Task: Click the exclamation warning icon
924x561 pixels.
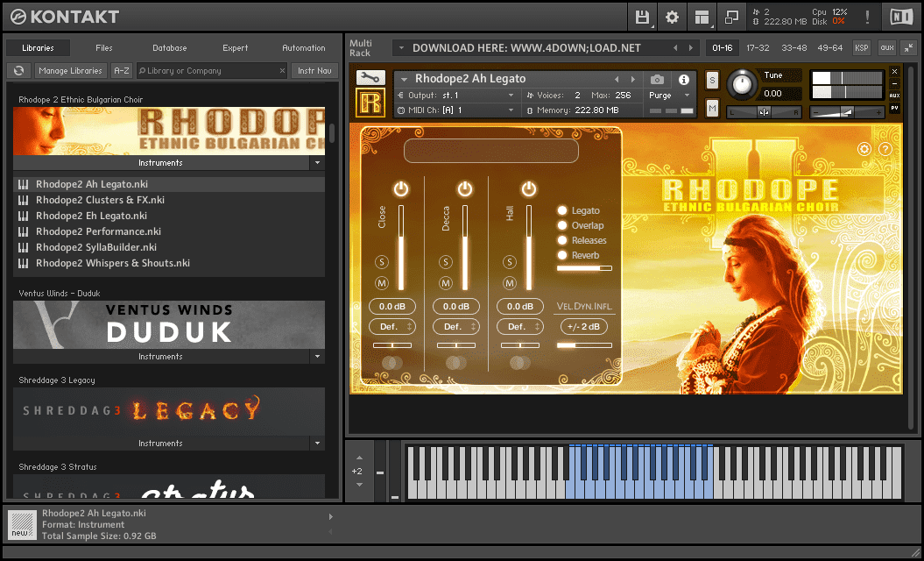Action: pos(867,18)
